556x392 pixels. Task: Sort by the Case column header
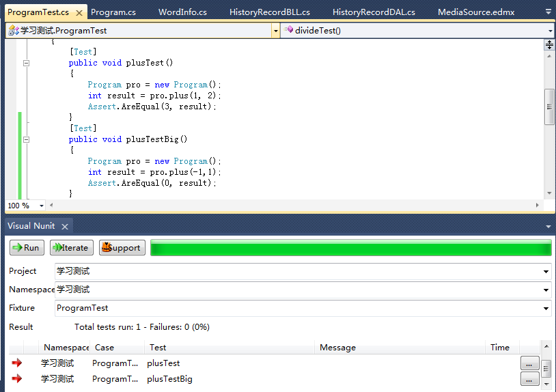[x=117, y=348]
